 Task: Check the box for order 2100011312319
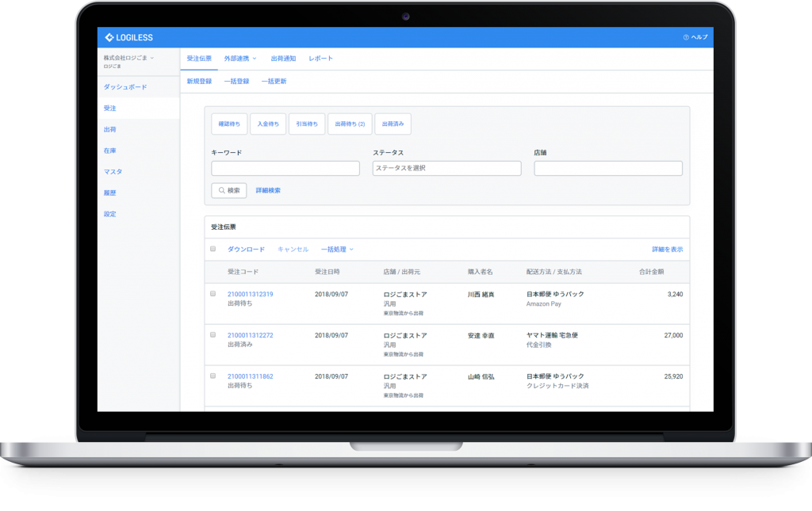(213, 294)
